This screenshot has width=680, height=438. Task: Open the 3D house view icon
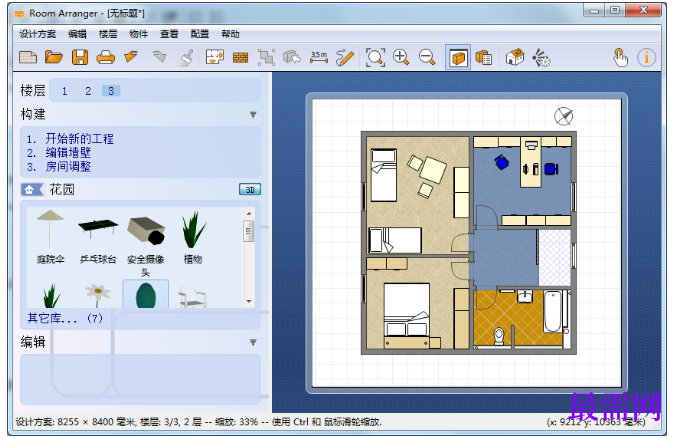pyautogui.click(x=514, y=57)
